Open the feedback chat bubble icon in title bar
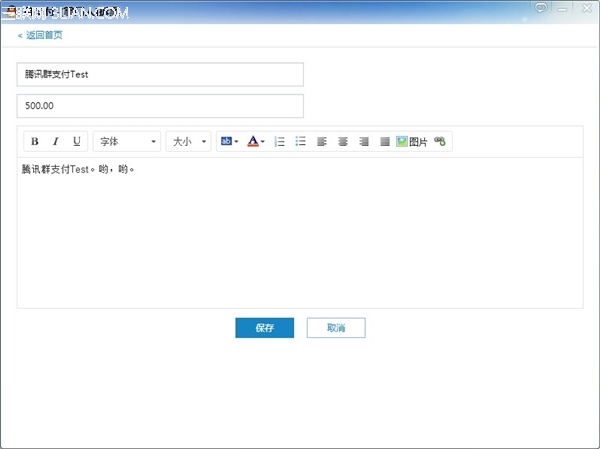The height and width of the screenshot is (449, 600). 541,8
